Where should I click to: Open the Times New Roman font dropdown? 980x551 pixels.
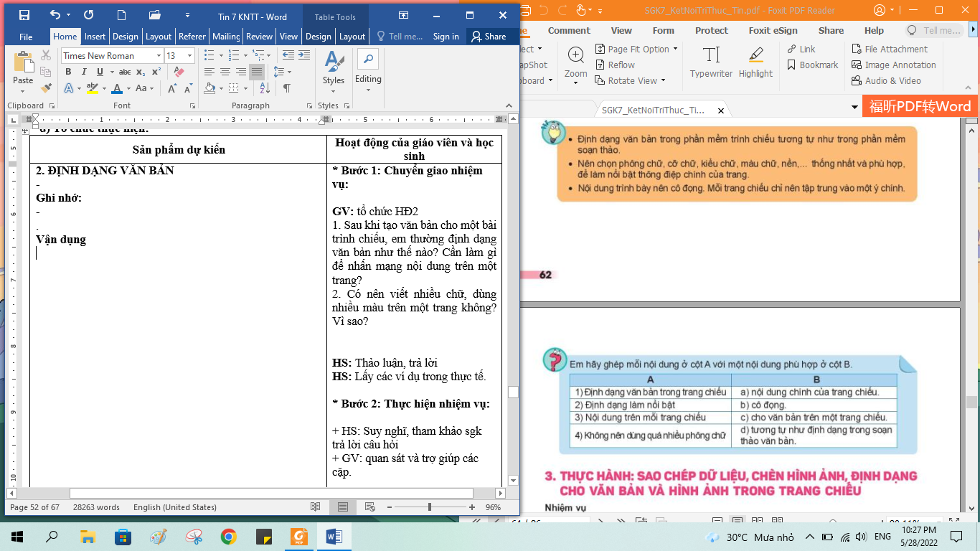159,56
